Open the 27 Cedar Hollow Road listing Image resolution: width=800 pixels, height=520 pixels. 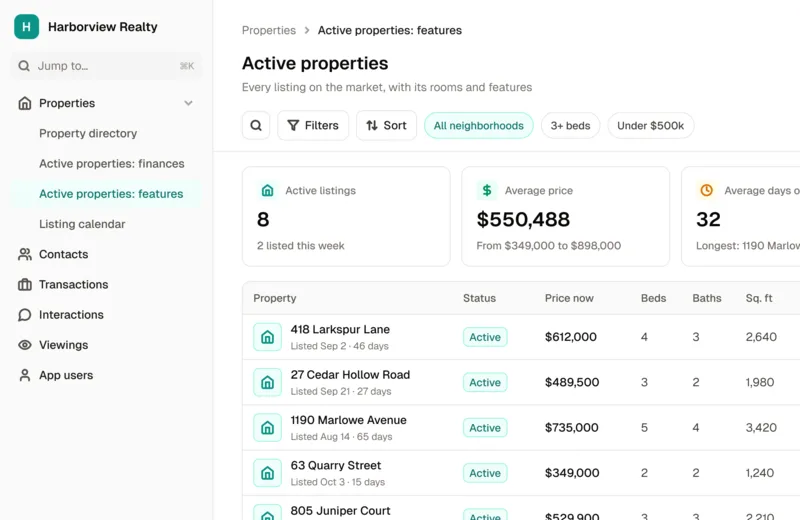point(350,375)
